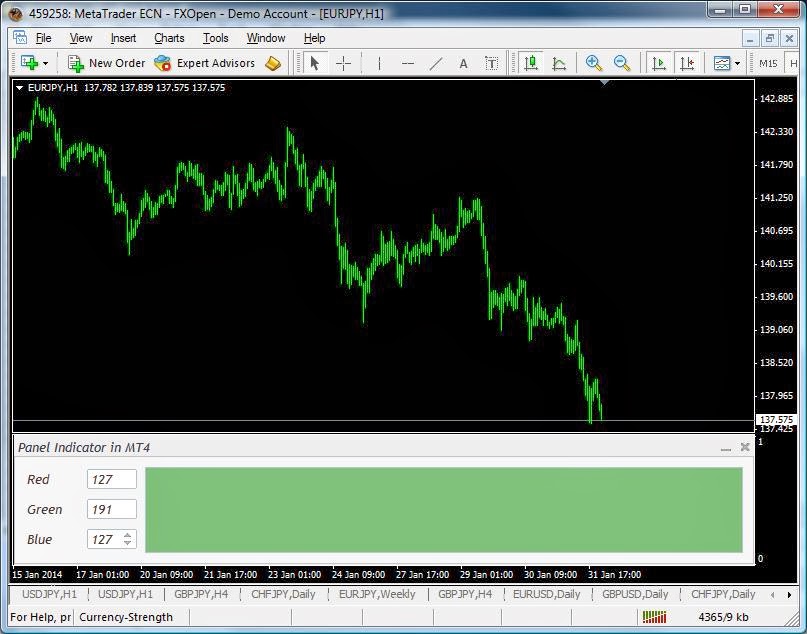This screenshot has height=634, width=807.
Task: Click the Zoom Out magnifier
Action: coord(622,63)
